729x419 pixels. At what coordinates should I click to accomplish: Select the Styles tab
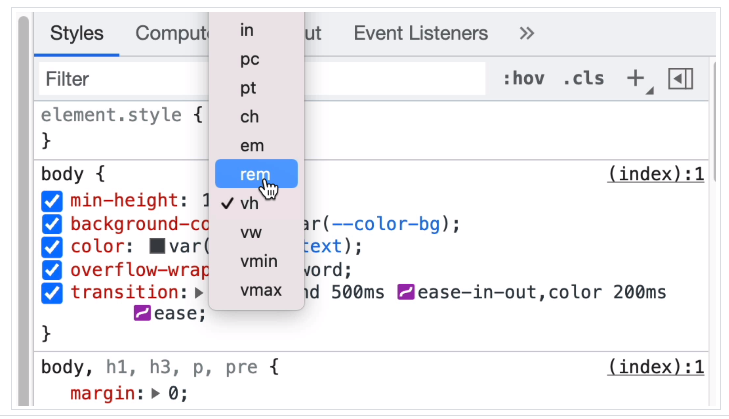tap(77, 34)
